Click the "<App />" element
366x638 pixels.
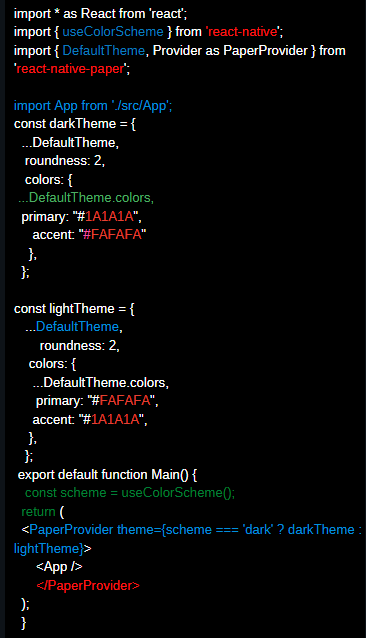click(59, 567)
